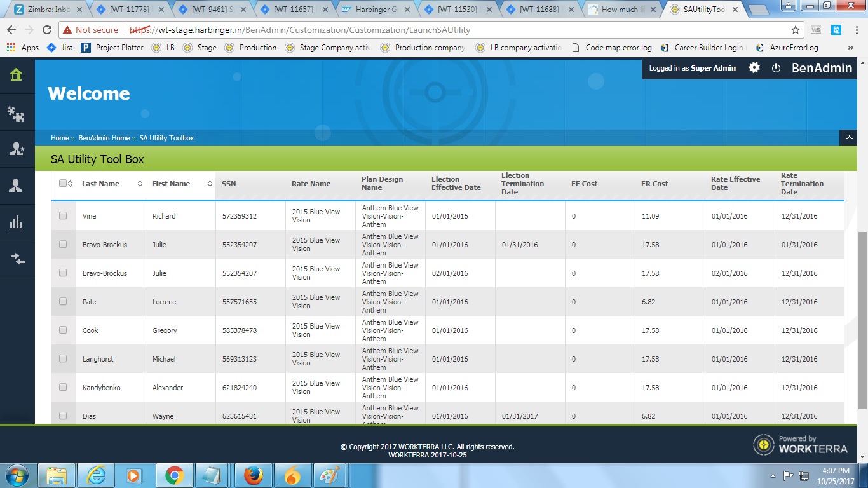
Task: Check the row for Richard Vine
Action: pyautogui.click(x=63, y=216)
